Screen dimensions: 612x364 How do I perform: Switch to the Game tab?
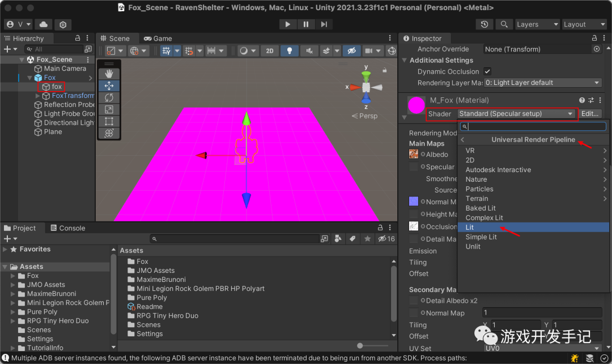click(x=158, y=38)
